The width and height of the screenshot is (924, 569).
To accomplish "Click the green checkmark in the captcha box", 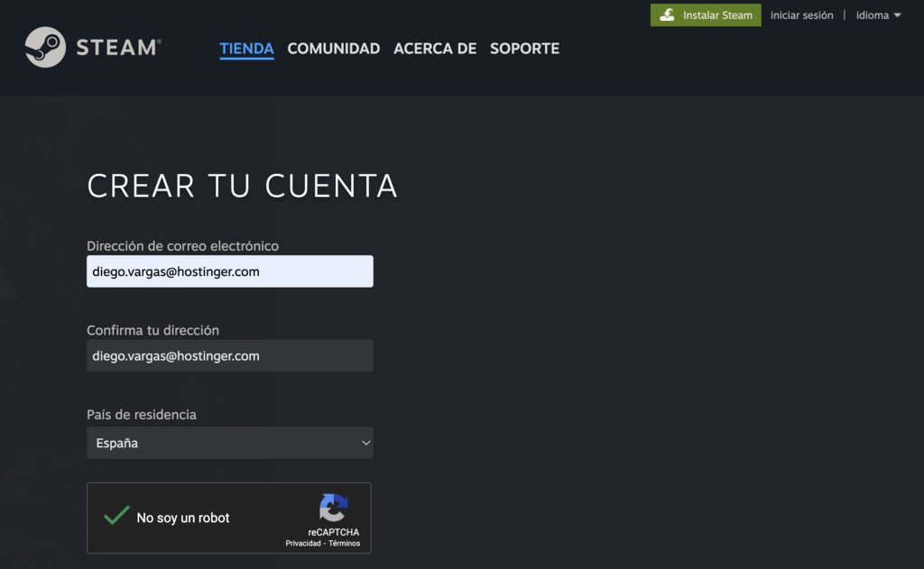I will [116, 515].
